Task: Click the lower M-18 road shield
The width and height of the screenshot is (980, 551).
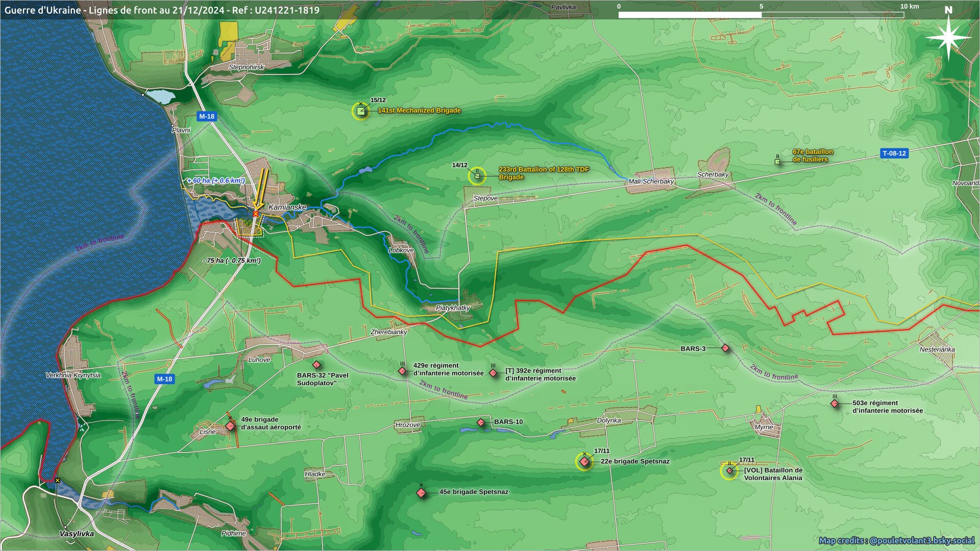Action: tap(164, 379)
